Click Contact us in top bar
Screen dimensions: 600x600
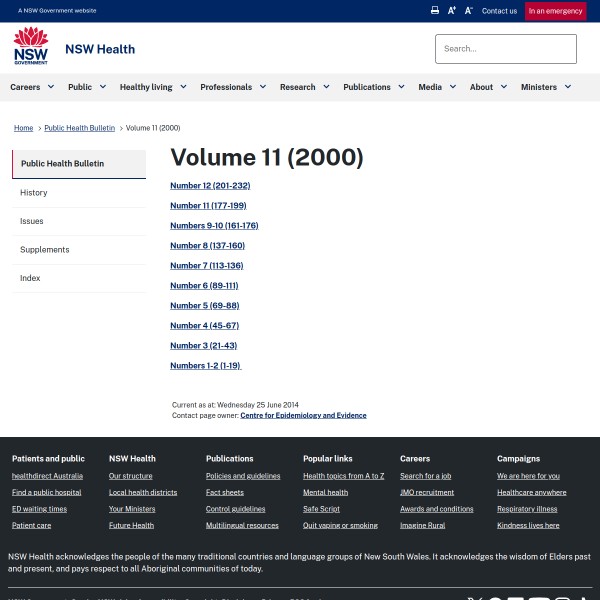coord(499,11)
